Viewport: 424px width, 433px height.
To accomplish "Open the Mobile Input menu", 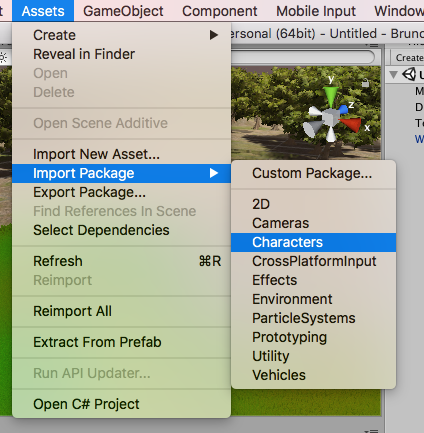I will (316, 11).
